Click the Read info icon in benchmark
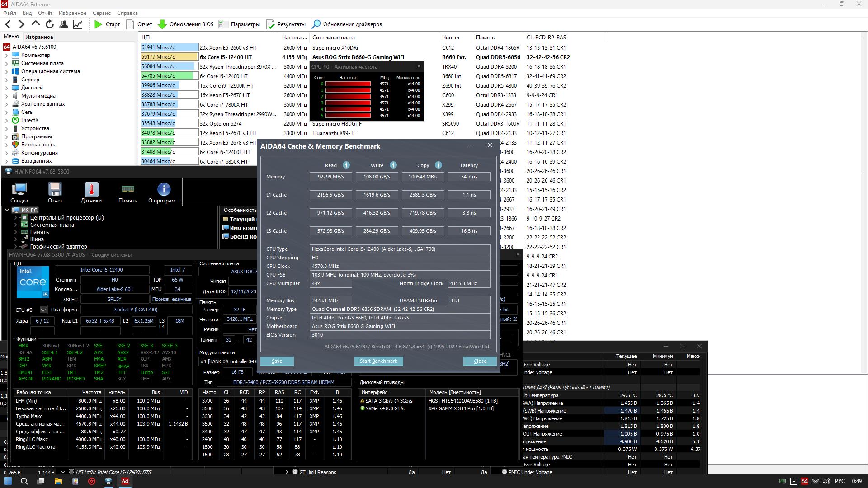 pos(346,165)
